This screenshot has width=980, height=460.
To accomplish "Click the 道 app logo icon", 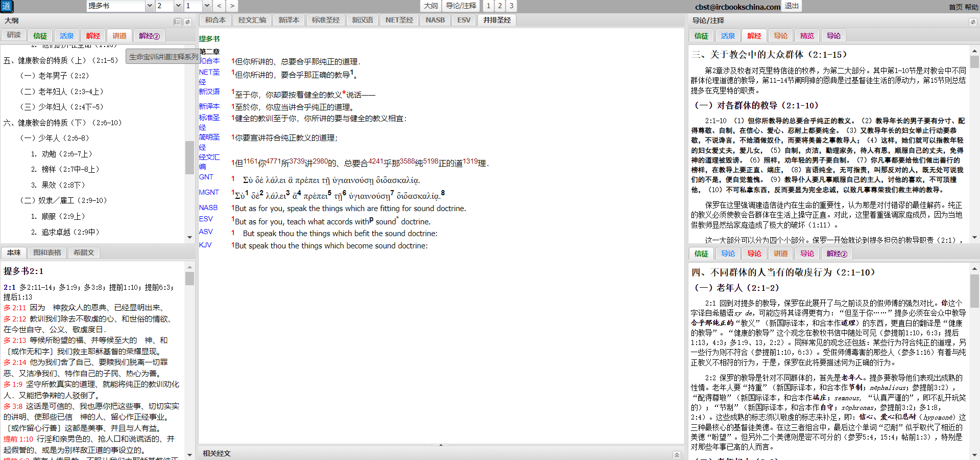I will coord(7,6).
